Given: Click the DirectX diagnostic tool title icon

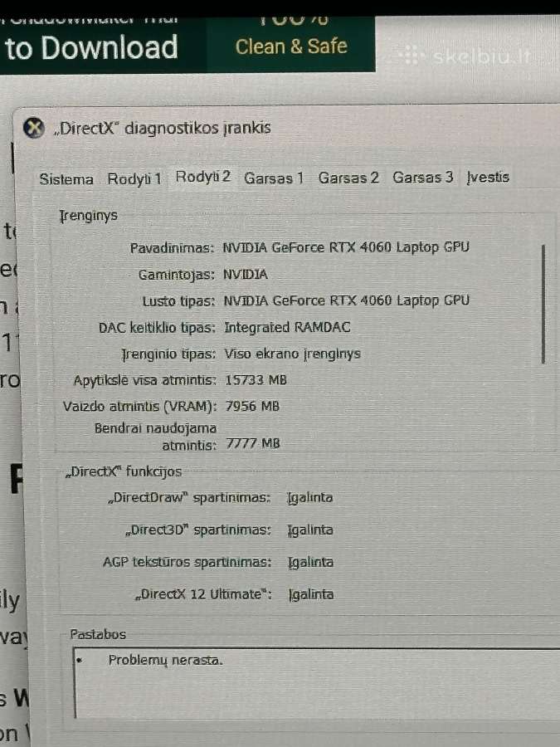Looking at the screenshot, I should point(33,129).
